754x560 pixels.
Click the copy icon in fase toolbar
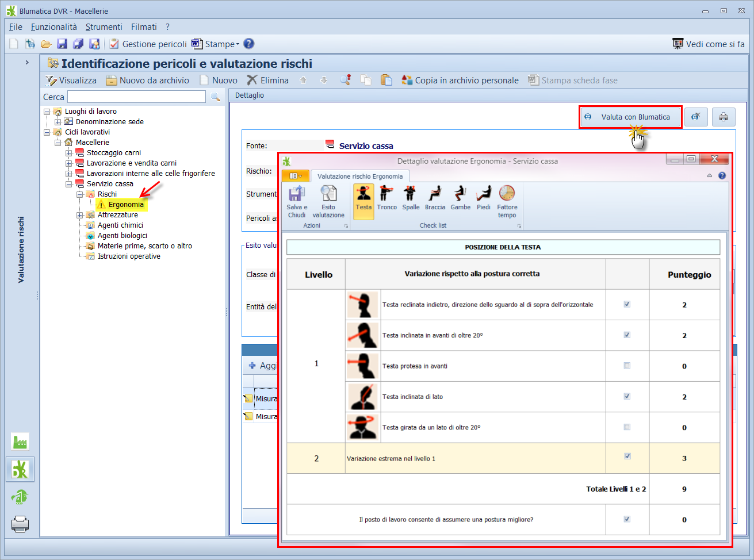[x=366, y=80]
